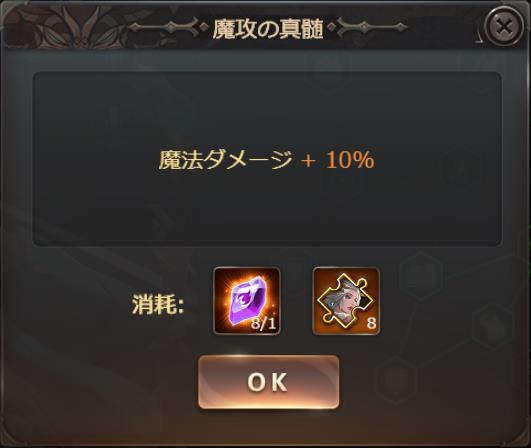The image size is (531, 448).
Task: Click the orange + 10% bonus value
Action: tap(338, 159)
